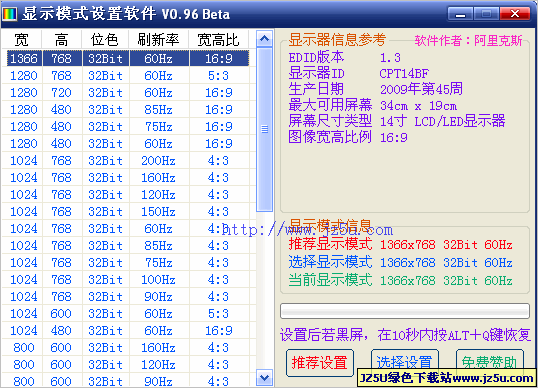
Task: Click the 图像宽高比例 value 16:9
Action: tap(394, 138)
